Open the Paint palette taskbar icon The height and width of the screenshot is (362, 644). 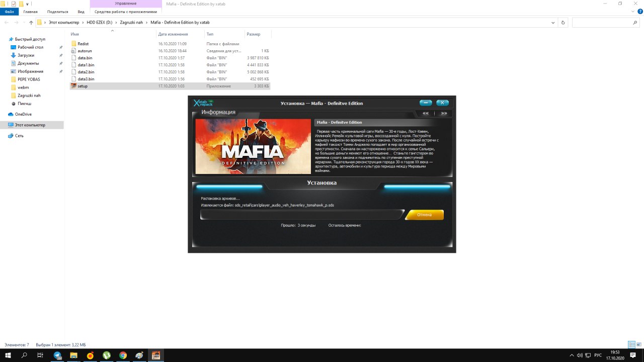(x=139, y=355)
